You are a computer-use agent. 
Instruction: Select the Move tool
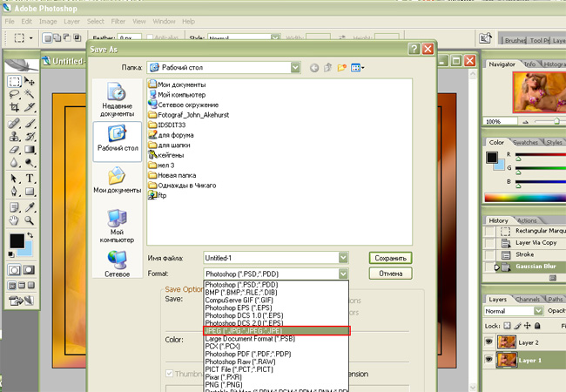30,81
